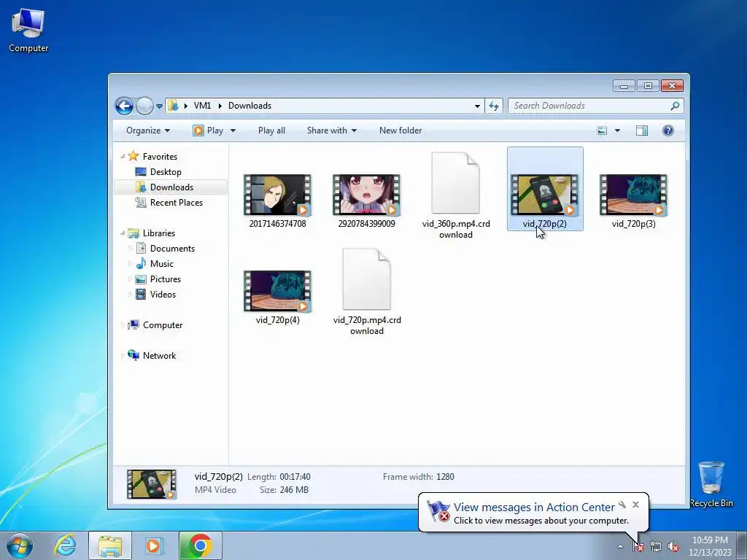The image size is (747, 560).
Task: Open Videos library
Action: point(163,295)
